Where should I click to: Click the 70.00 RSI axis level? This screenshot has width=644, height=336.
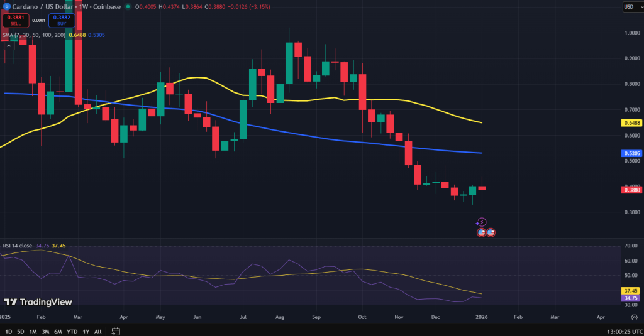pyautogui.click(x=631, y=246)
